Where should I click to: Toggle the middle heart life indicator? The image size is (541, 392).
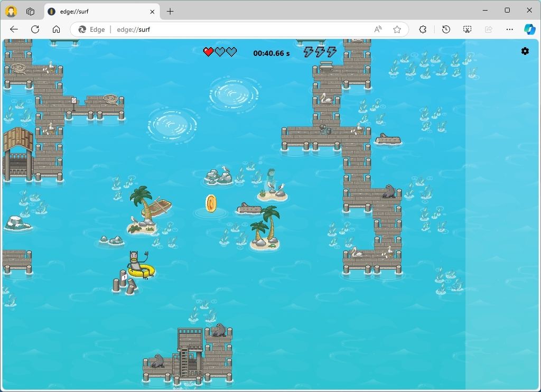[x=218, y=52]
